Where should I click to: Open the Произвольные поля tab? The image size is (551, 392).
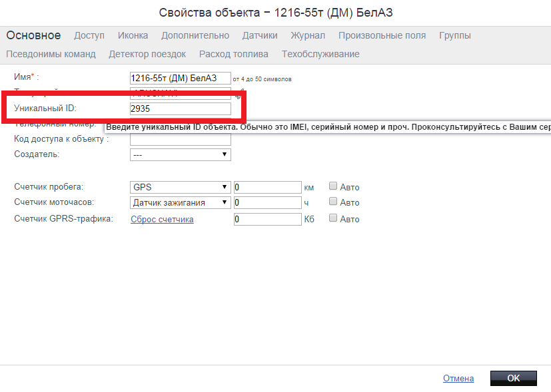pos(382,35)
